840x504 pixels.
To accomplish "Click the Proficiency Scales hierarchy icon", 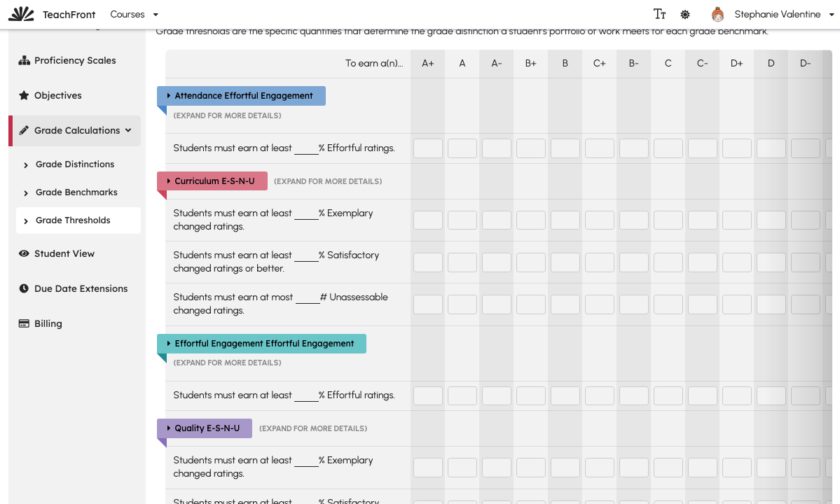I will click(x=24, y=60).
